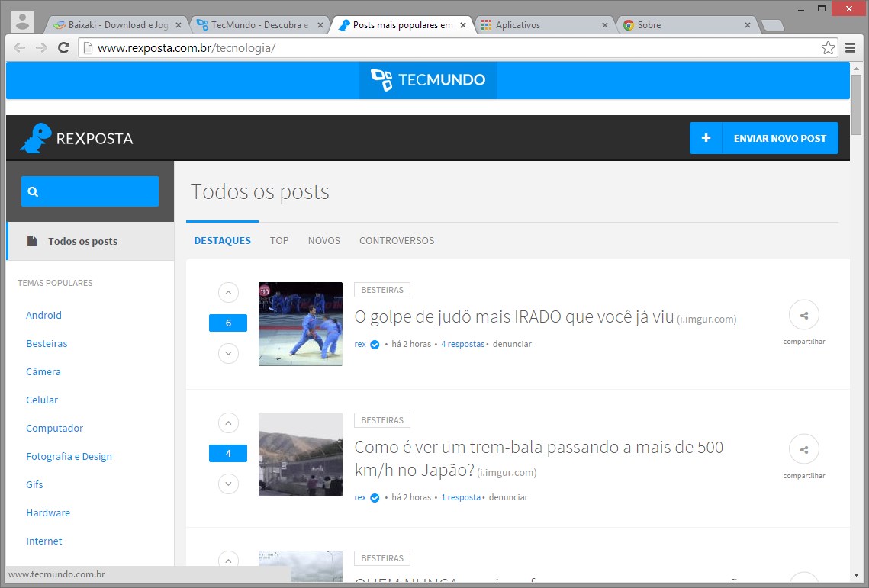This screenshot has width=869, height=588.
Task: Downvote the judo post
Action: [228, 354]
